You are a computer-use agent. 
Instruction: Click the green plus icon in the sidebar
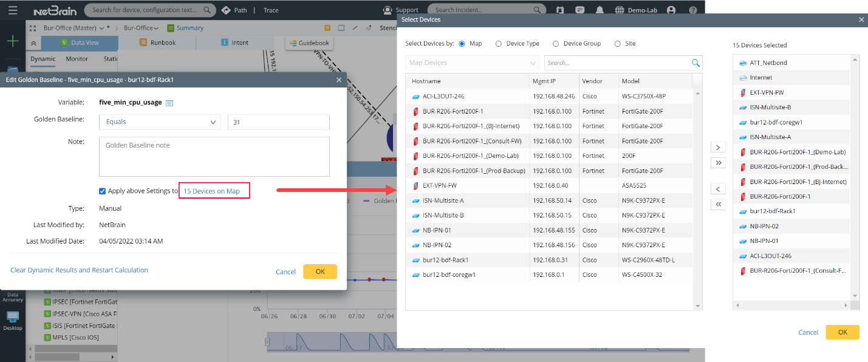[x=12, y=41]
